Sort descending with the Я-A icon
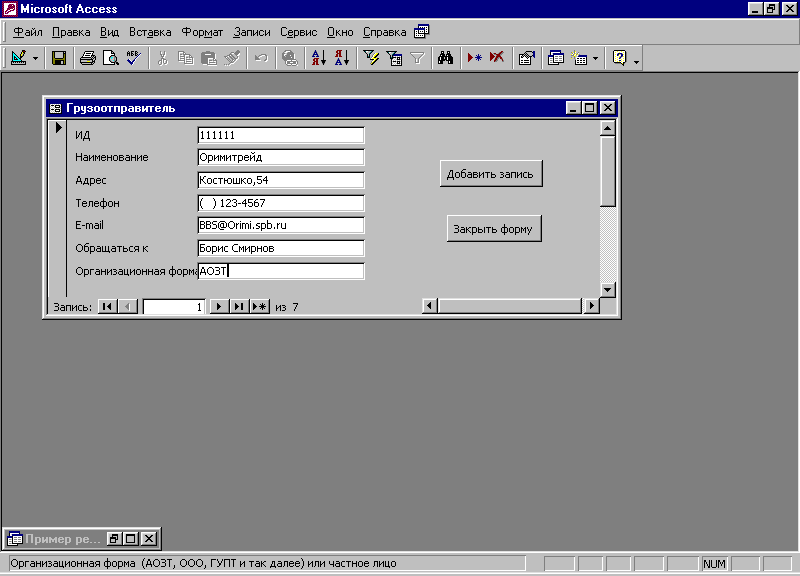Image resolution: width=800 pixels, height=576 pixels. [342, 58]
